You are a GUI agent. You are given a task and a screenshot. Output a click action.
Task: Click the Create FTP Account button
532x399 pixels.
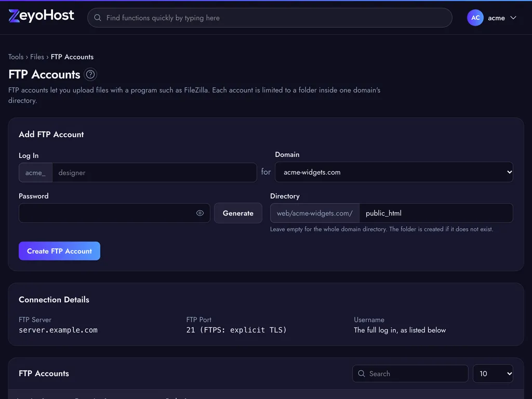pos(59,251)
